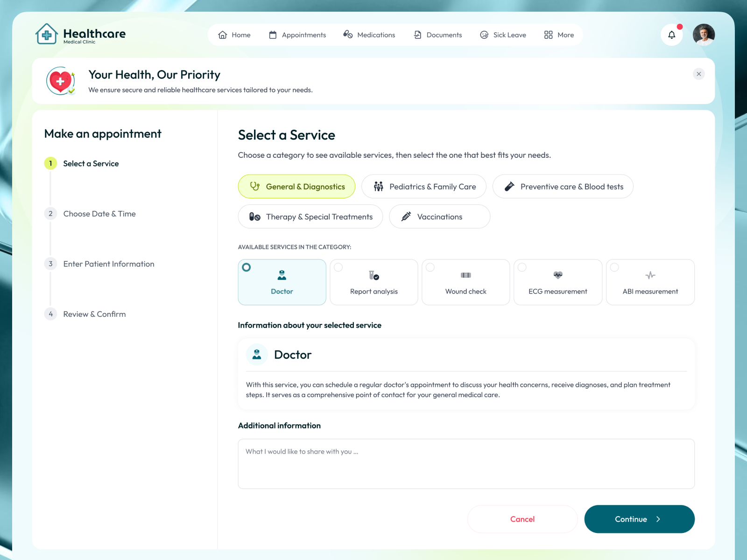Focus the Additional information text field
Screen dimensions: 747x560
(466, 464)
